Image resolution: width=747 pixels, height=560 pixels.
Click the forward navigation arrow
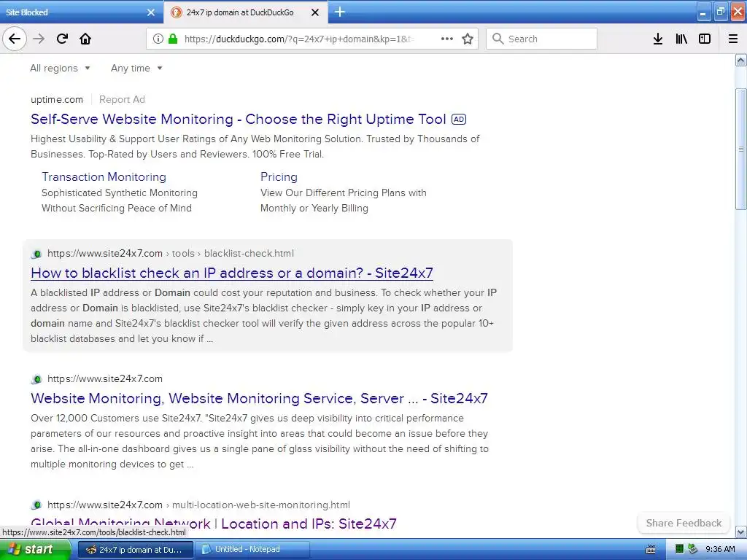(x=39, y=39)
